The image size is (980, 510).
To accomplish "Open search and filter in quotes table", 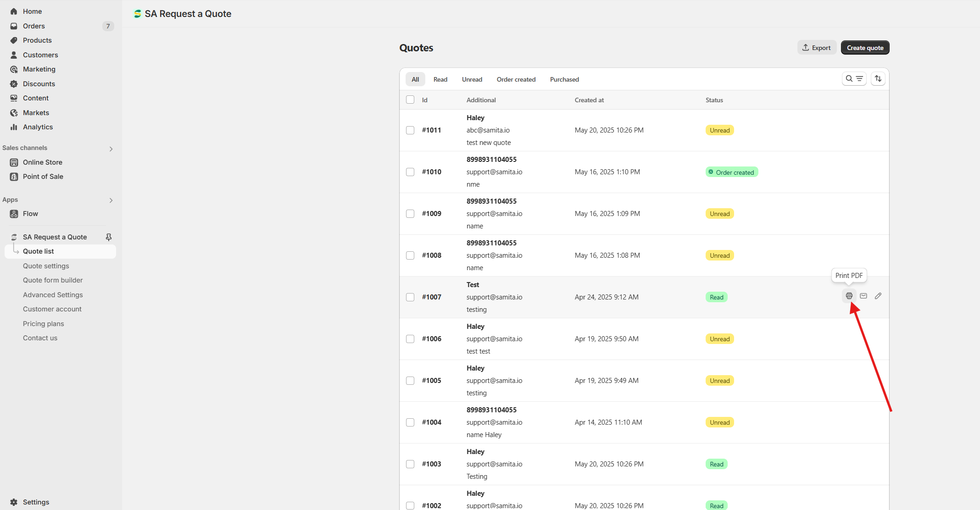I will pos(854,79).
